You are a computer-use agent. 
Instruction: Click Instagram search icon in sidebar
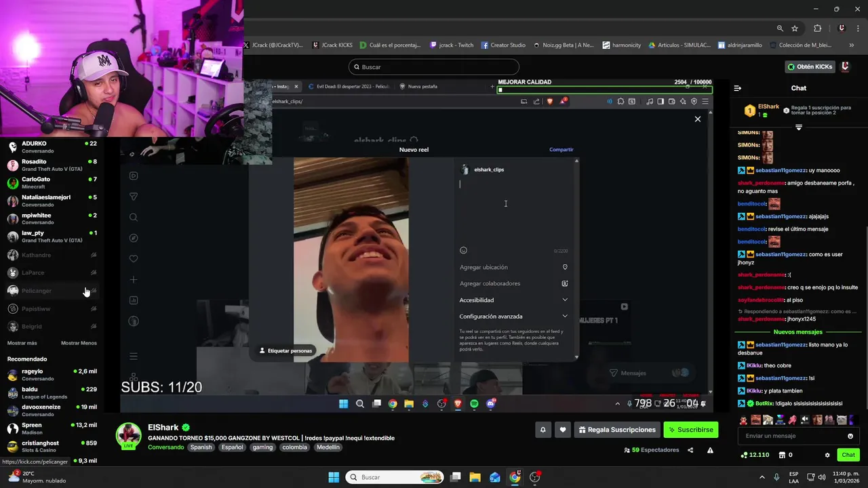point(134,217)
